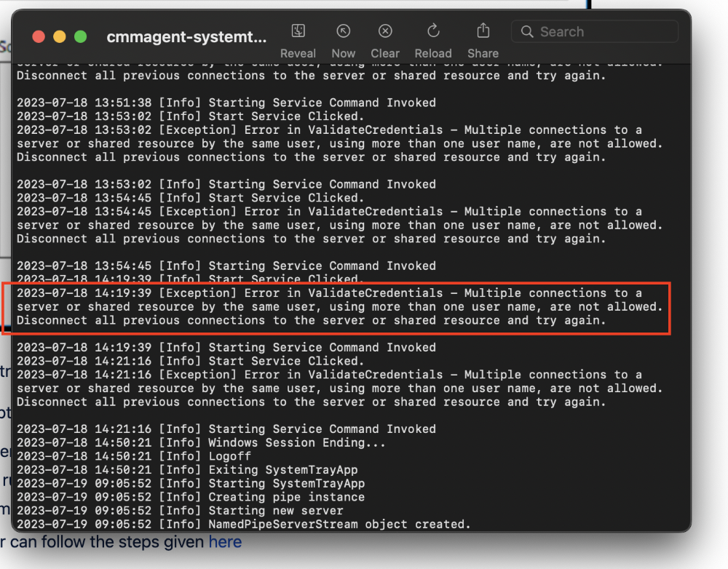Clear the log display
Viewport: 728px width, 569px height.
click(x=385, y=31)
